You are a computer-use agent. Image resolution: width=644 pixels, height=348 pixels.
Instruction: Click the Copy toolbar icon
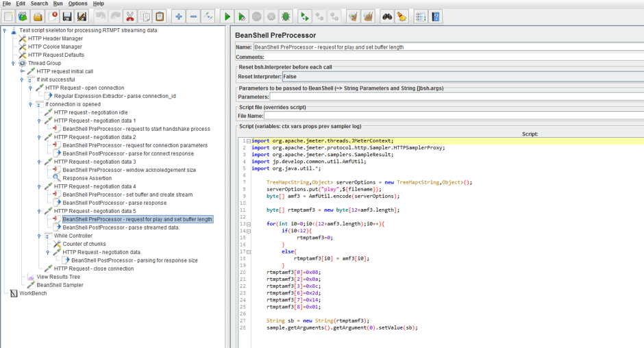[145, 17]
